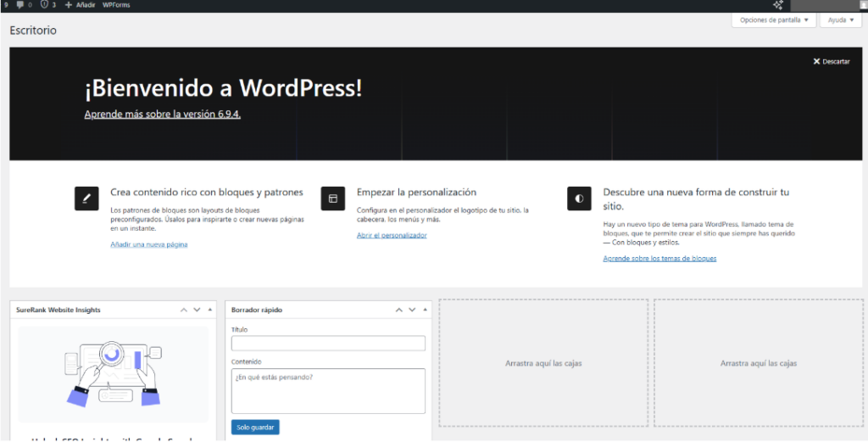Click the pencil icon beside block patterns heading
The image size is (868, 442).
point(87,199)
